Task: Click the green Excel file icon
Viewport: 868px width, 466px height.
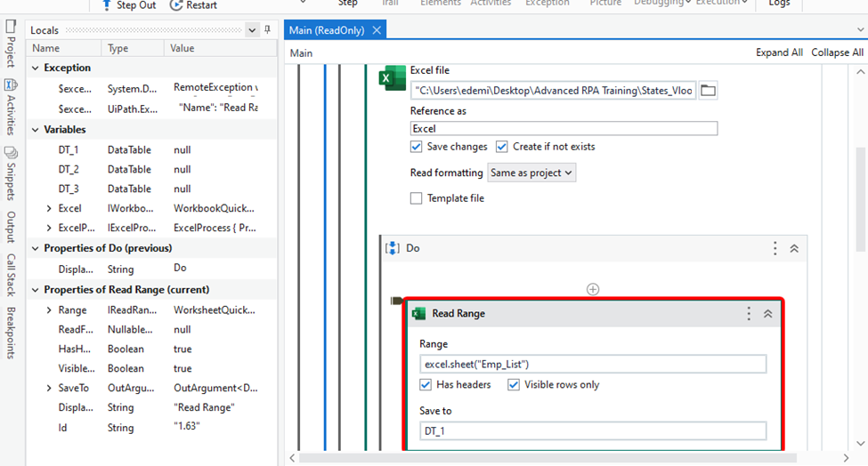Action: click(392, 78)
